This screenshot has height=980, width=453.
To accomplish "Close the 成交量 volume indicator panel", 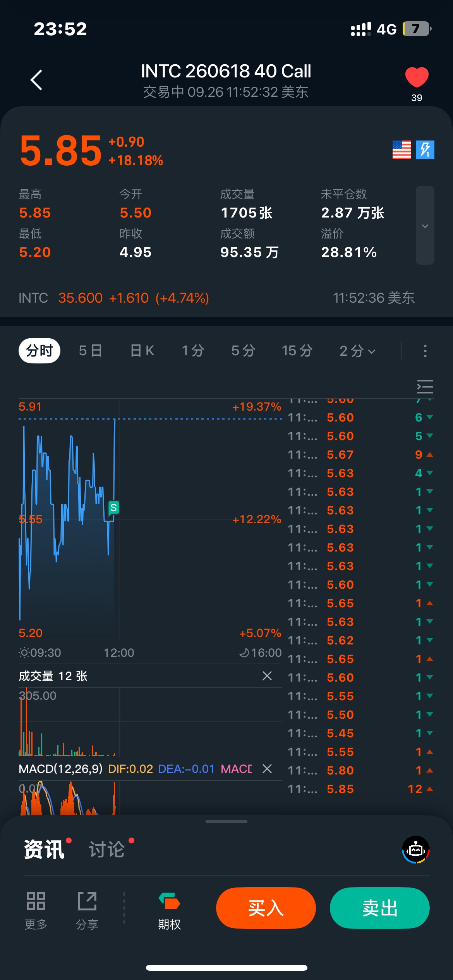I will [x=267, y=676].
